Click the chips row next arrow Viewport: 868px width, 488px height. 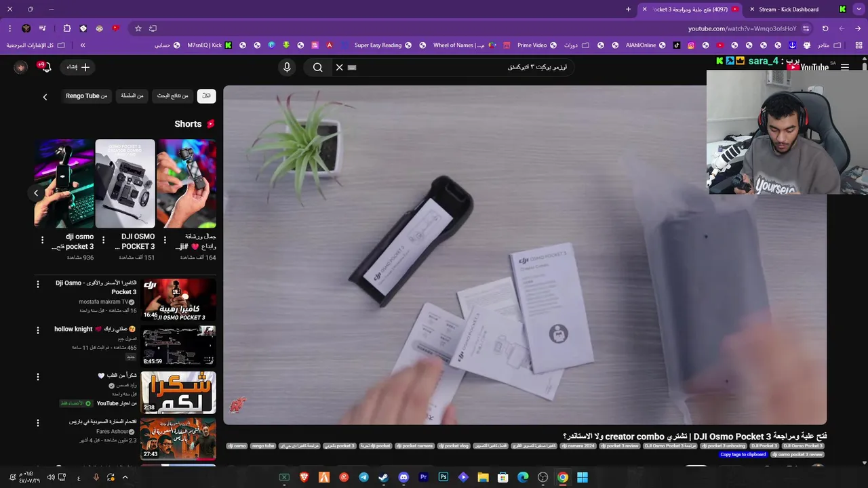click(x=45, y=97)
